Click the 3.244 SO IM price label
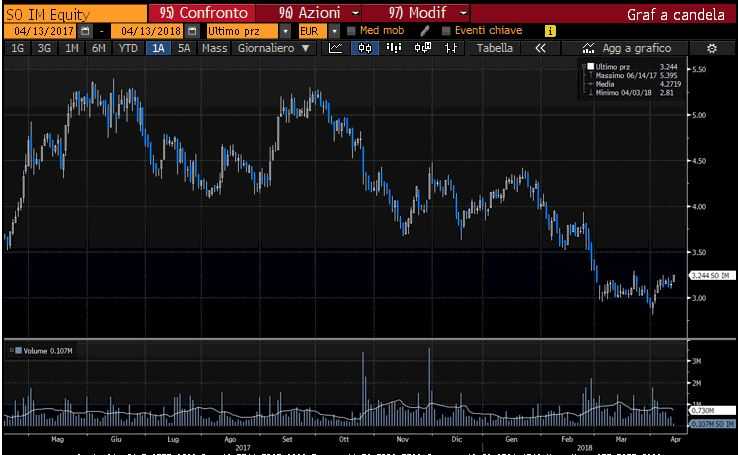 [713, 275]
